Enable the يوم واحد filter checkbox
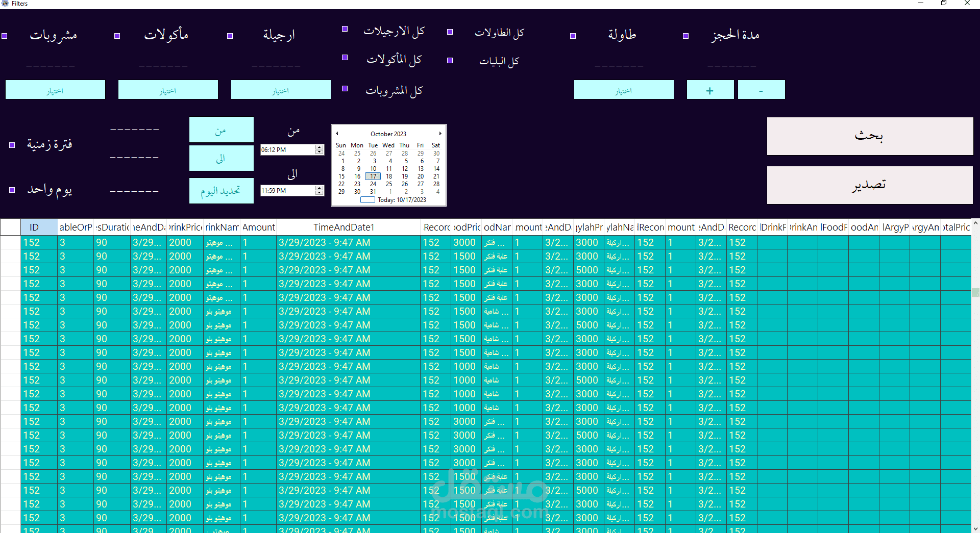Viewport: 980px width, 533px height. tap(12, 190)
